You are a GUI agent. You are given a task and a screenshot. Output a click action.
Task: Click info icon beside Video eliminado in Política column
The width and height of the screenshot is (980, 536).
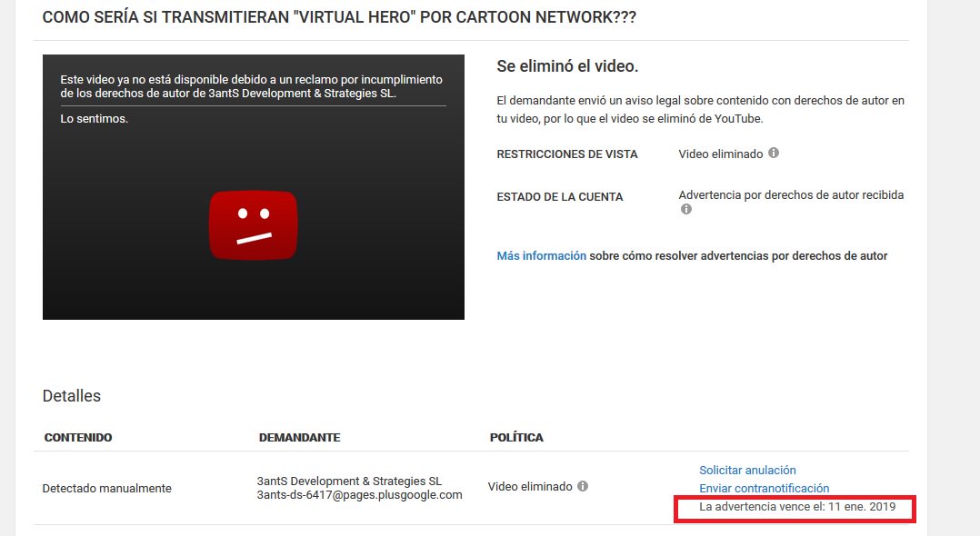click(583, 486)
